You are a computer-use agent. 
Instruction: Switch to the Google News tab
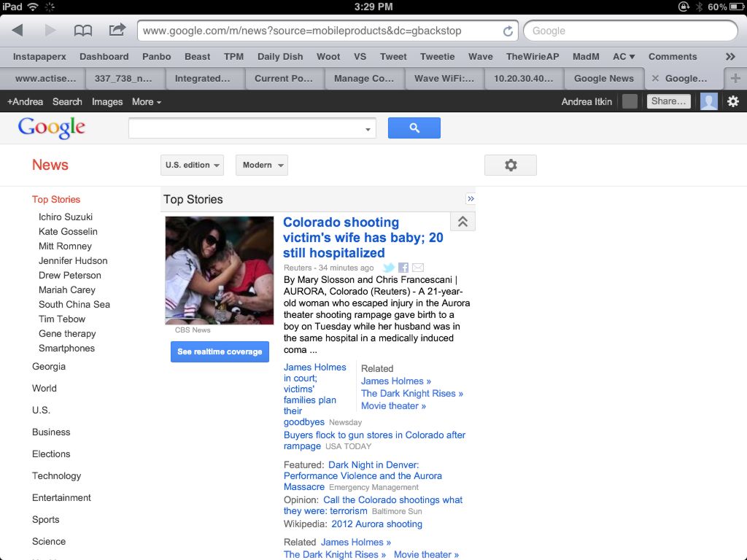click(x=603, y=79)
